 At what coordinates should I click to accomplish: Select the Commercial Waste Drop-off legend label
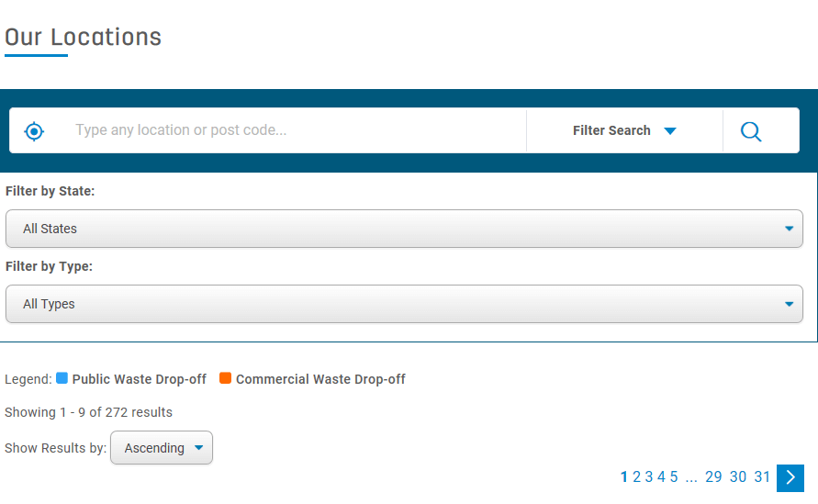pyautogui.click(x=320, y=379)
